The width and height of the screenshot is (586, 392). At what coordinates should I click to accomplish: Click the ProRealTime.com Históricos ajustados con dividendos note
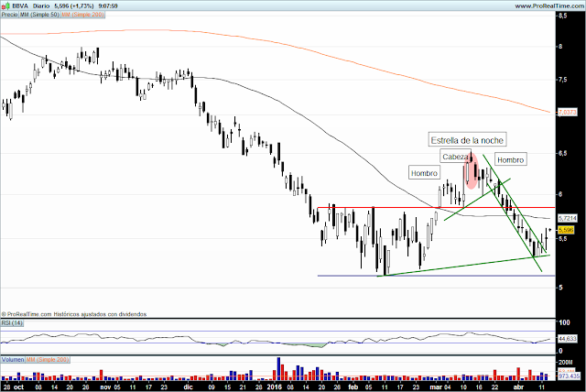coord(74,314)
